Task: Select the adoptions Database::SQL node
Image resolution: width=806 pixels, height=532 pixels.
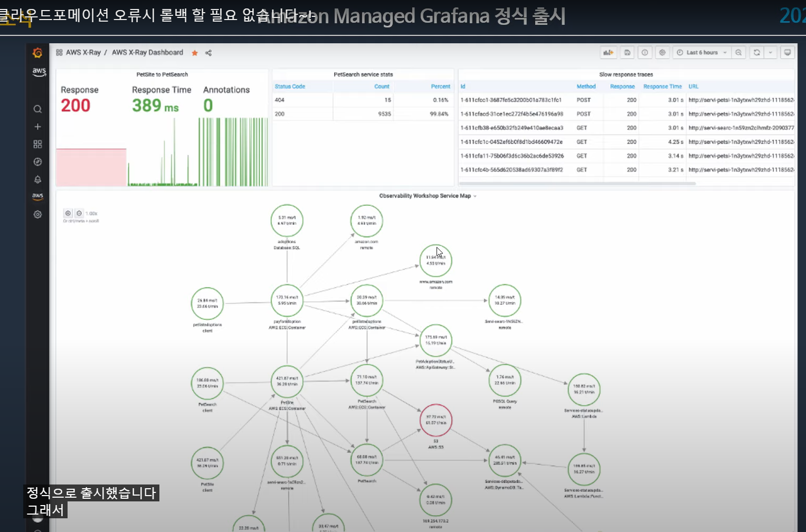Action: [x=287, y=221]
